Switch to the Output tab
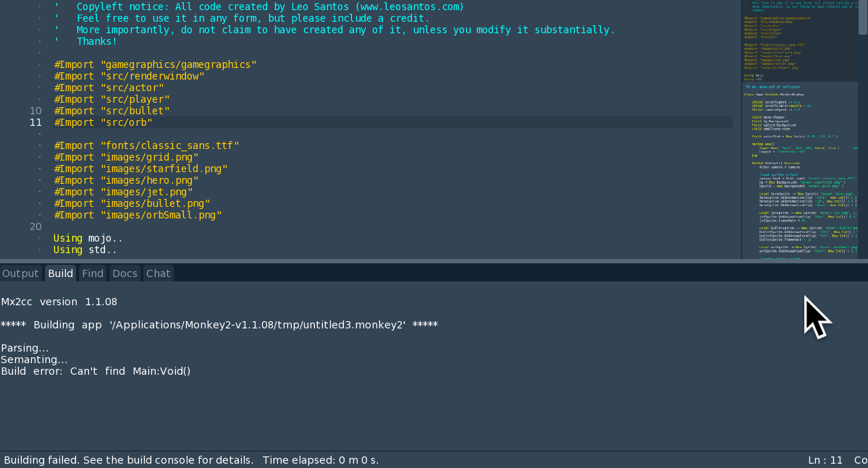This screenshot has width=868, height=468. tap(20, 273)
